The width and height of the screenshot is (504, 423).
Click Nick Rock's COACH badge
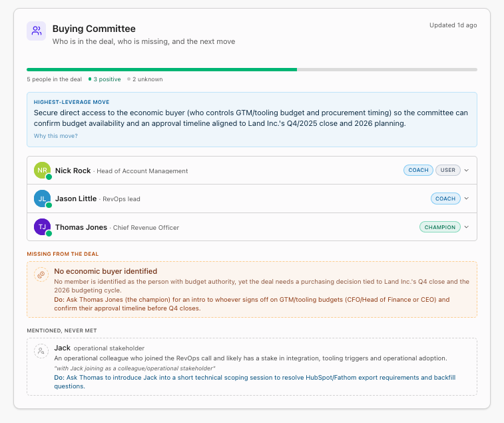pos(418,170)
